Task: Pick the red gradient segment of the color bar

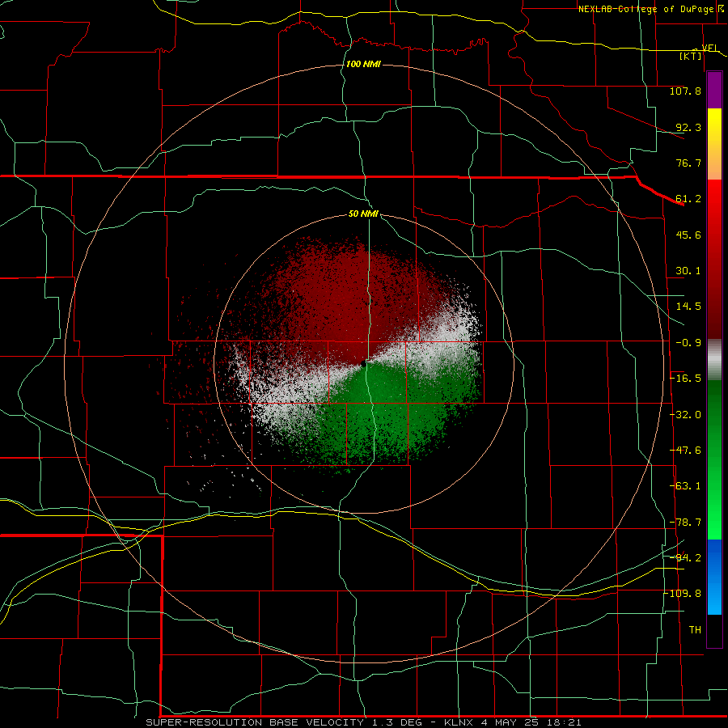Action: pyautogui.click(x=714, y=259)
